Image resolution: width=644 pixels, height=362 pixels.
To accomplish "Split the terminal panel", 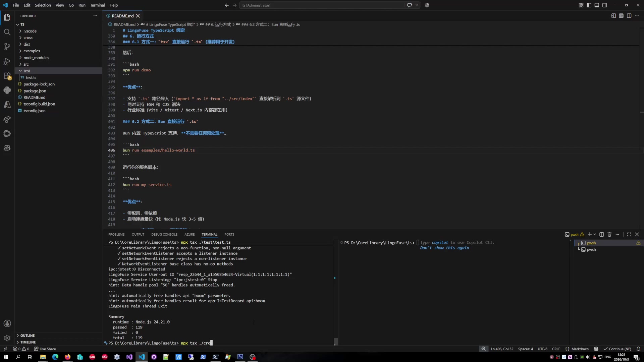I will coord(601,234).
